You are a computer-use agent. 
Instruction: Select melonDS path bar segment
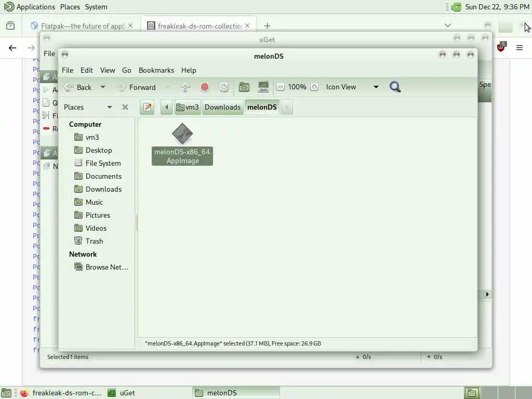pos(262,107)
